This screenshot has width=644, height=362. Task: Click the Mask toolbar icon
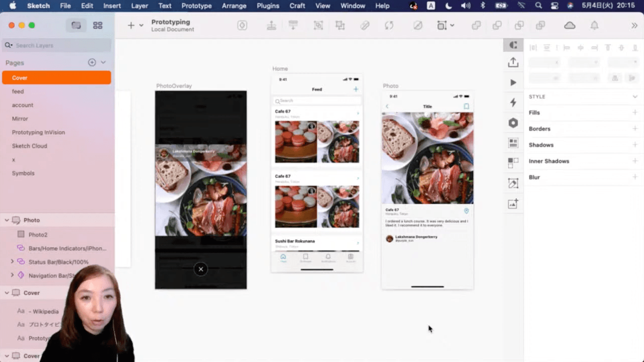418,25
